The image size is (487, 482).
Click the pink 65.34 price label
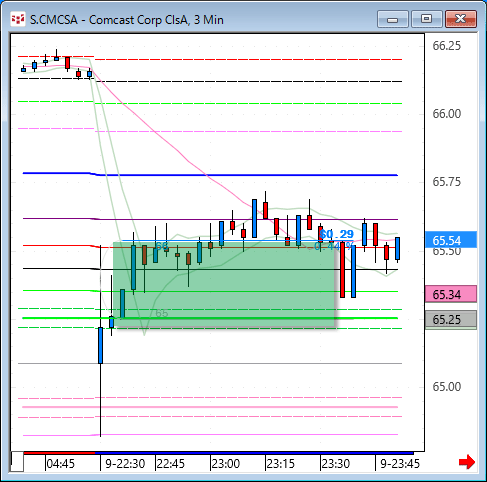451,294
